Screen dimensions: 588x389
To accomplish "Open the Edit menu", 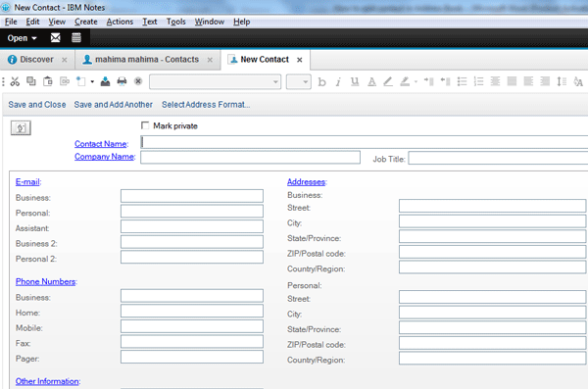I will (x=32, y=22).
